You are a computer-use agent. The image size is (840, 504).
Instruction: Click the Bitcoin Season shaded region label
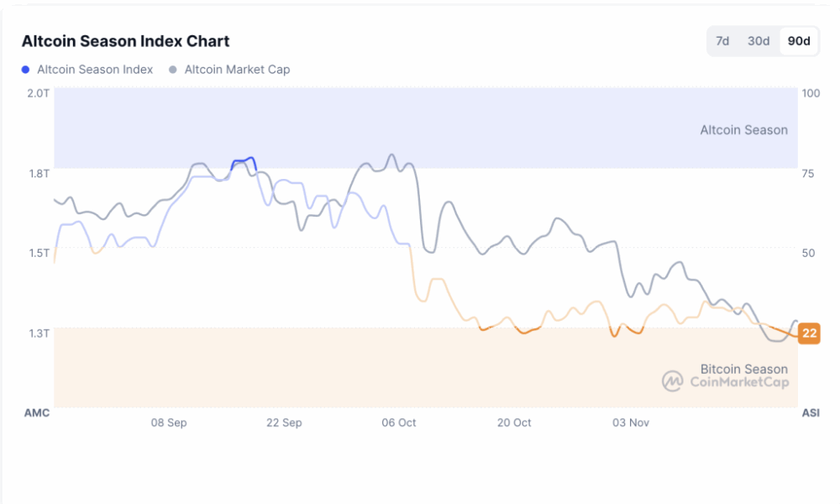tap(744, 369)
